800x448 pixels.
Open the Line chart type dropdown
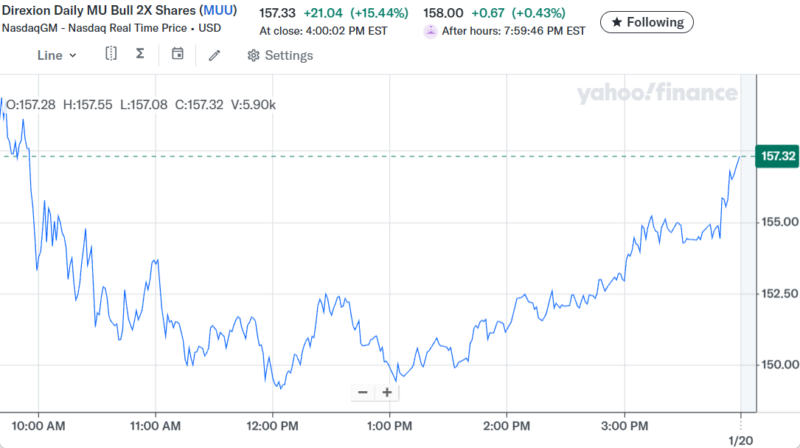pos(56,55)
